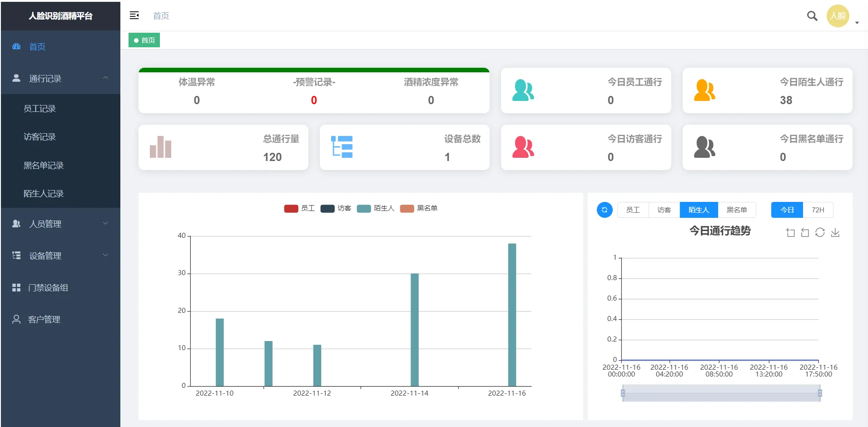Click the chart zoom reset icon
The height and width of the screenshot is (427, 868).
805,233
